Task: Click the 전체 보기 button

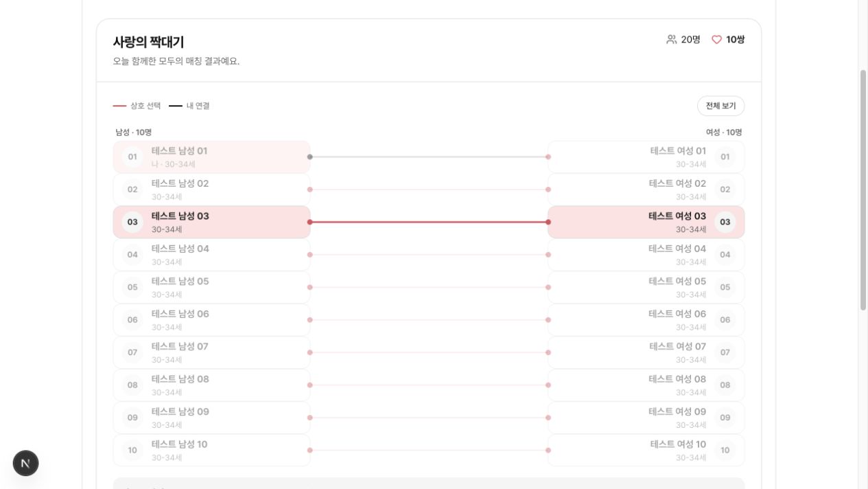Action: (x=720, y=106)
